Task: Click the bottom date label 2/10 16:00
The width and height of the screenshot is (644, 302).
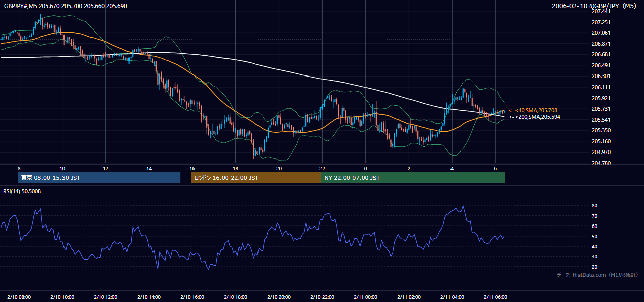Action: 192,297
